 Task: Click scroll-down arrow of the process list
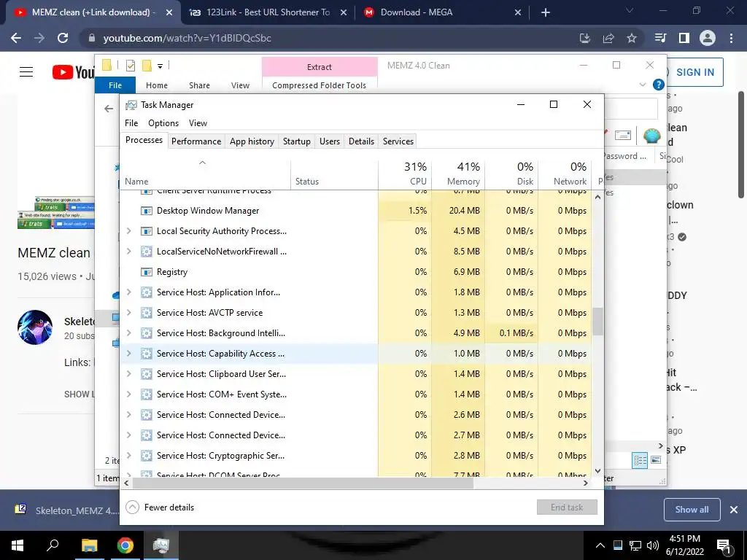(x=597, y=471)
